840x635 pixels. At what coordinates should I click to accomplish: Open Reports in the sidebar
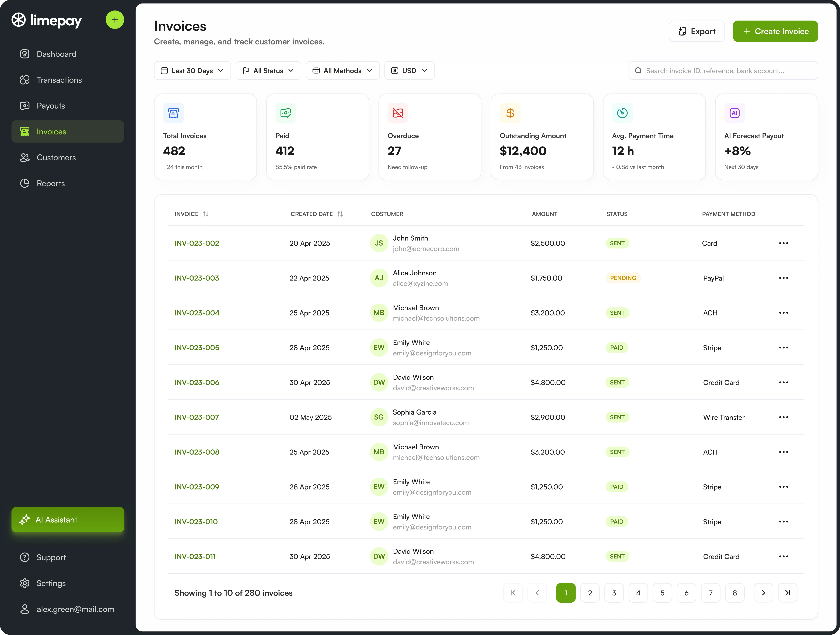click(68, 183)
